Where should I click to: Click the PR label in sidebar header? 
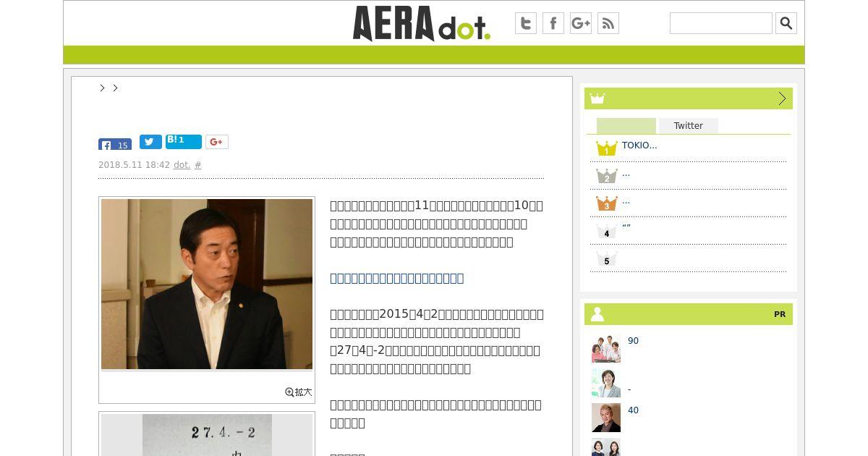(x=780, y=314)
